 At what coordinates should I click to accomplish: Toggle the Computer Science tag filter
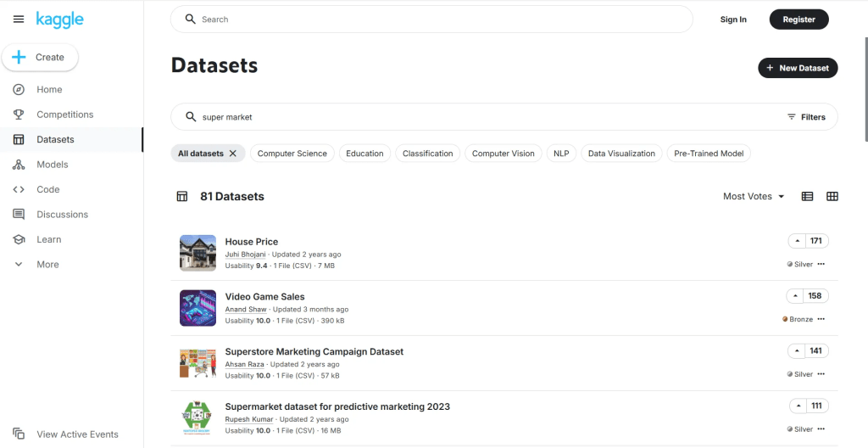click(292, 154)
